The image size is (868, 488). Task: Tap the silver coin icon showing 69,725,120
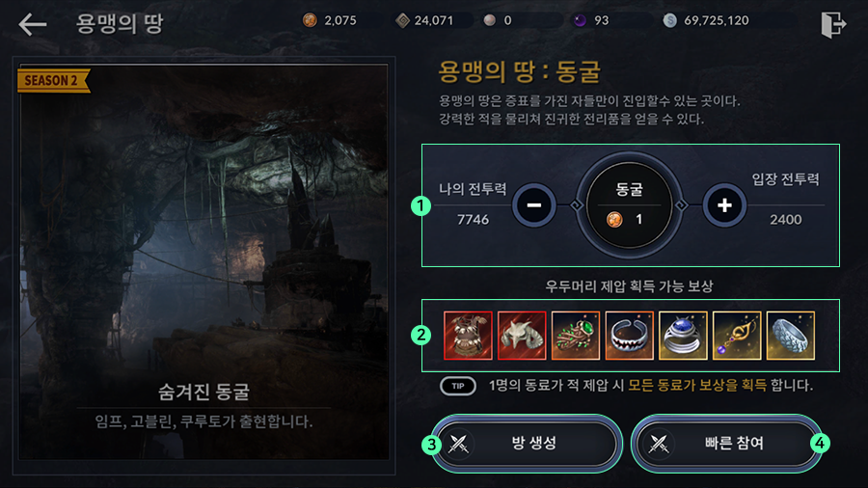670,20
